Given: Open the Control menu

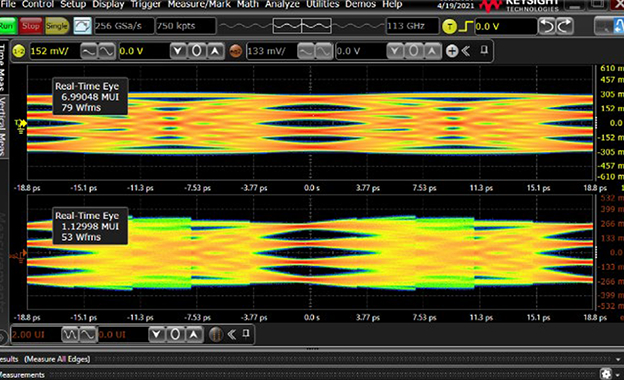Looking at the screenshot, I should tap(38, 4).
